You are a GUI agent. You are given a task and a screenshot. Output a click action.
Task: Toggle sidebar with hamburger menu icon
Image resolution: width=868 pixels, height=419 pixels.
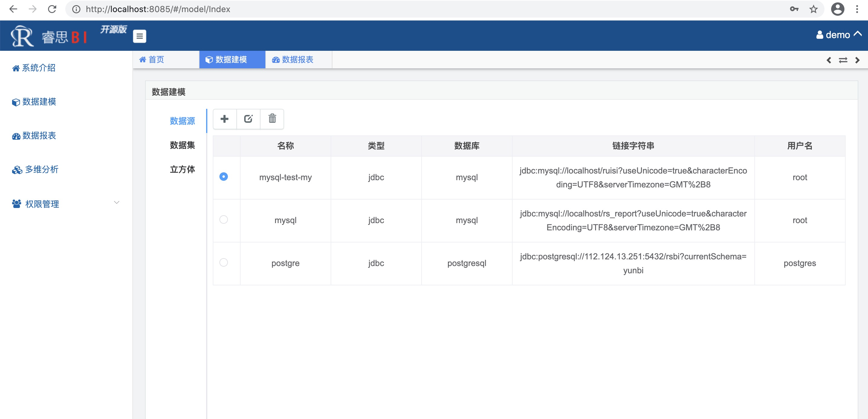coord(140,36)
